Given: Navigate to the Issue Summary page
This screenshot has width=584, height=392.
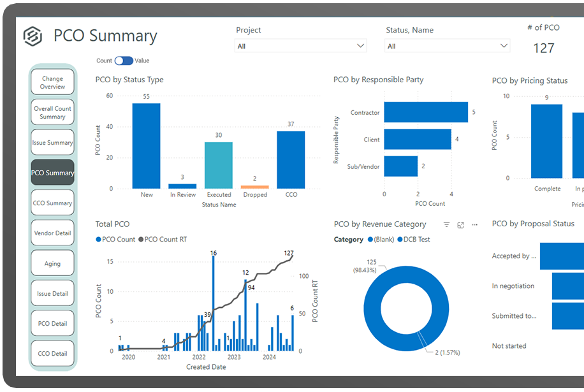Looking at the screenshot, I should pos(52,143).
